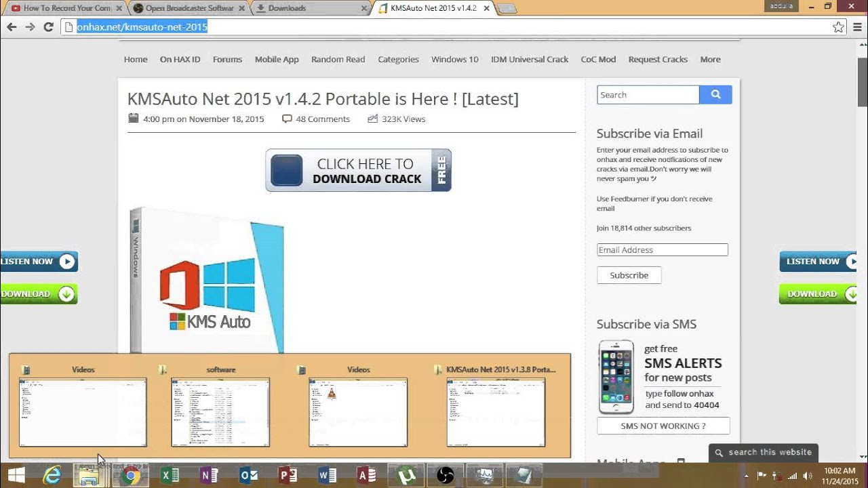Click the comments speech bubble icon
The image size is (868, 488).
pos(287,119)
